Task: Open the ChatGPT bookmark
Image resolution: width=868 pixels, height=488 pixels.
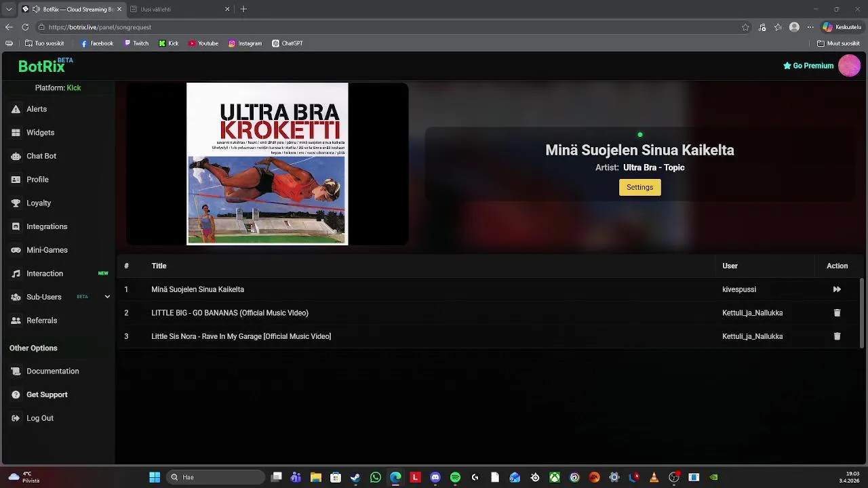Action: click(x=288, y=43)
